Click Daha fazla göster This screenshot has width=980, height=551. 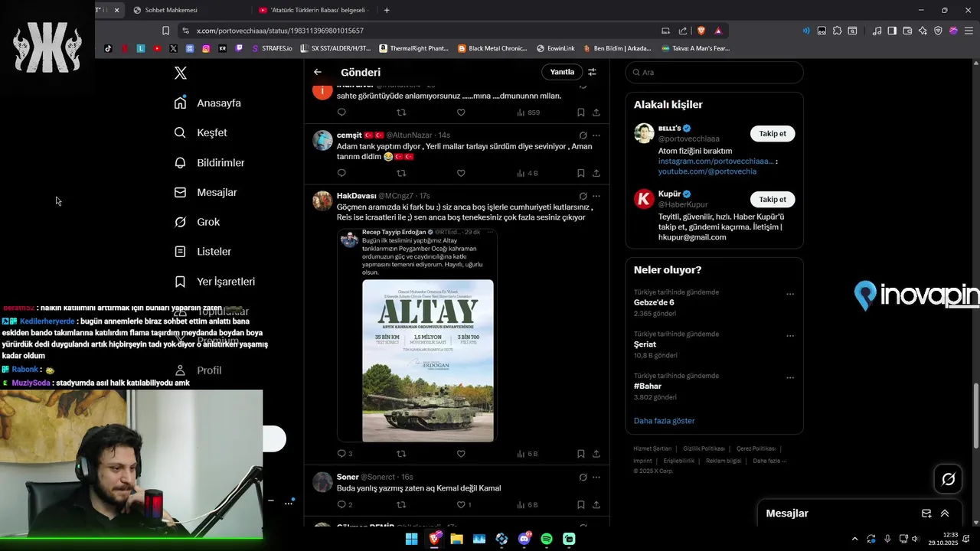pyautogui.click(x=664, y=421)
